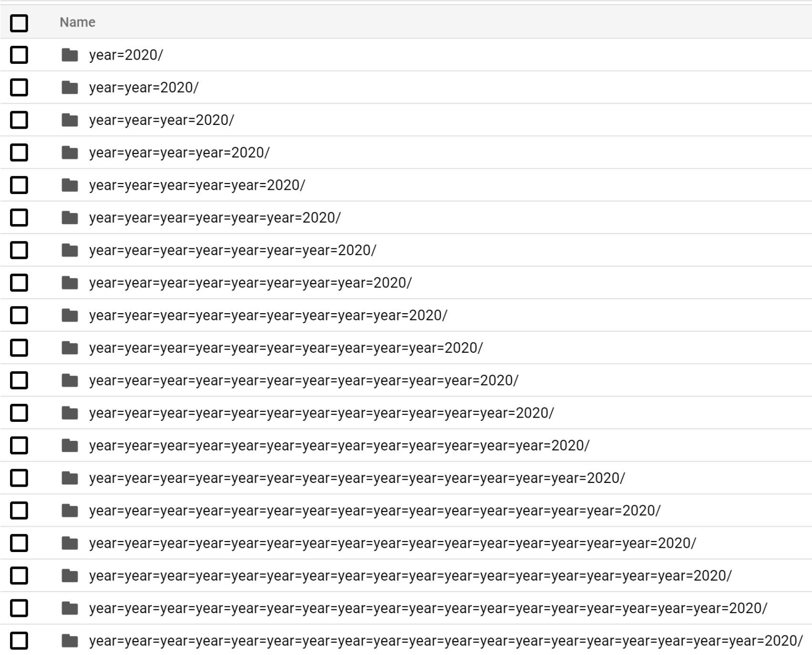This screenshot has height=655, width=812.
Task: Check the select-all checkbox in the header
Action: [19, 21]
